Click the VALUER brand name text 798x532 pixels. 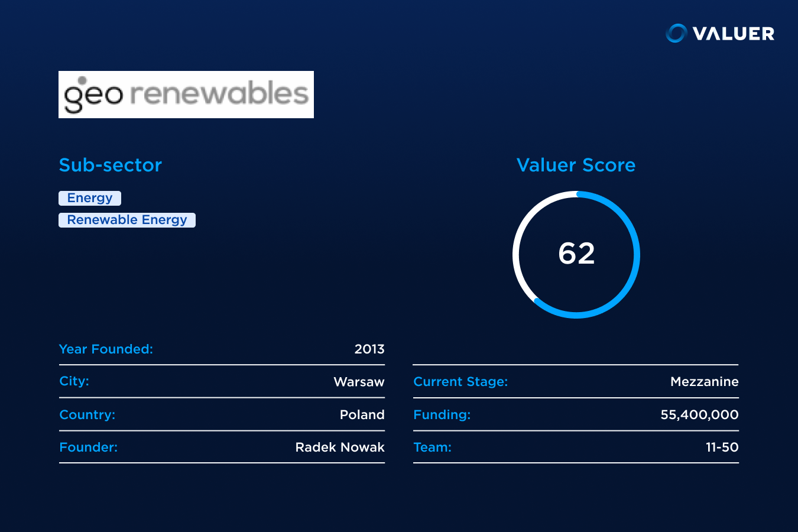pos(734,34)
